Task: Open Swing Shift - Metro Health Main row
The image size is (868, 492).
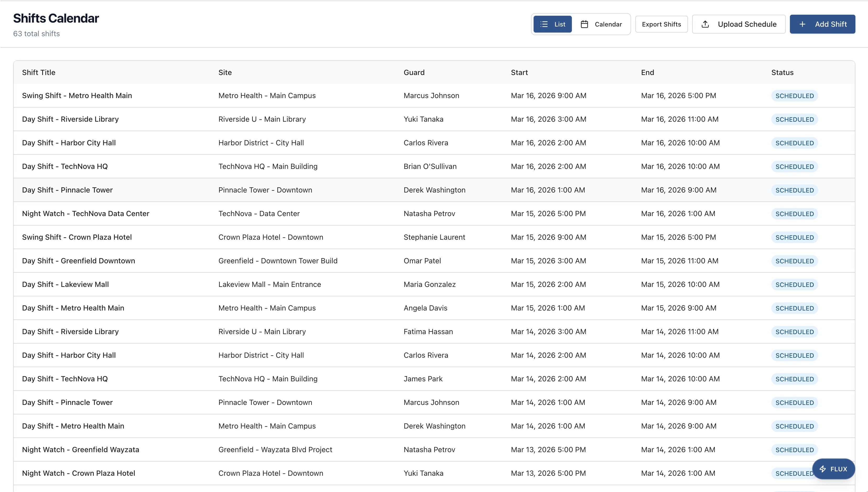Action: coord(77,96)
